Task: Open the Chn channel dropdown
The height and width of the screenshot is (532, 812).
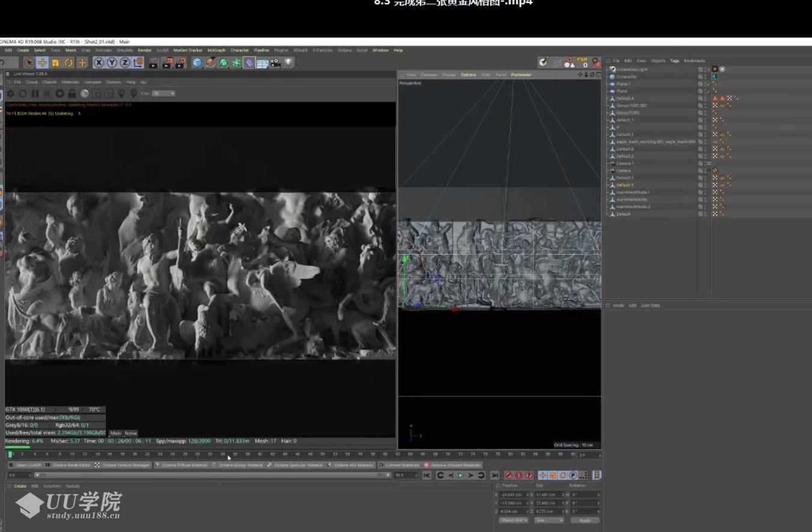Action: (x=164, y=94)
